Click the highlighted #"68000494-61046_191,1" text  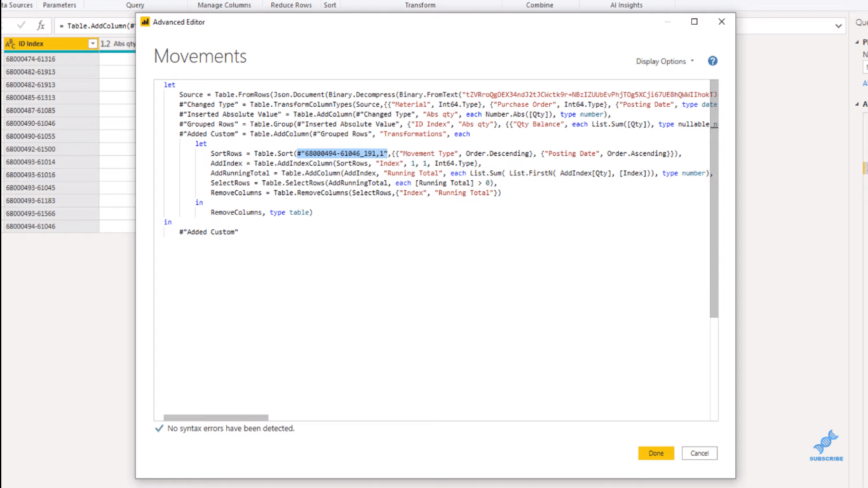(x=342, y=154)
